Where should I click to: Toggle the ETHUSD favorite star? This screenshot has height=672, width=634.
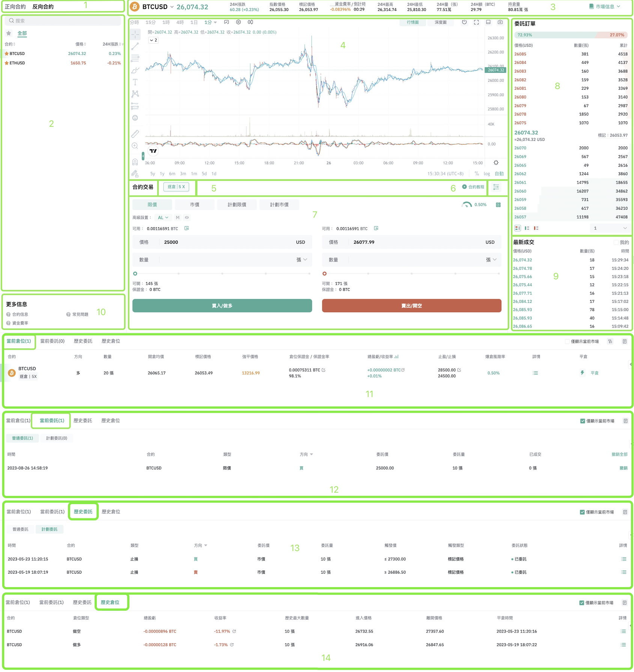click(x=6, y=63)
